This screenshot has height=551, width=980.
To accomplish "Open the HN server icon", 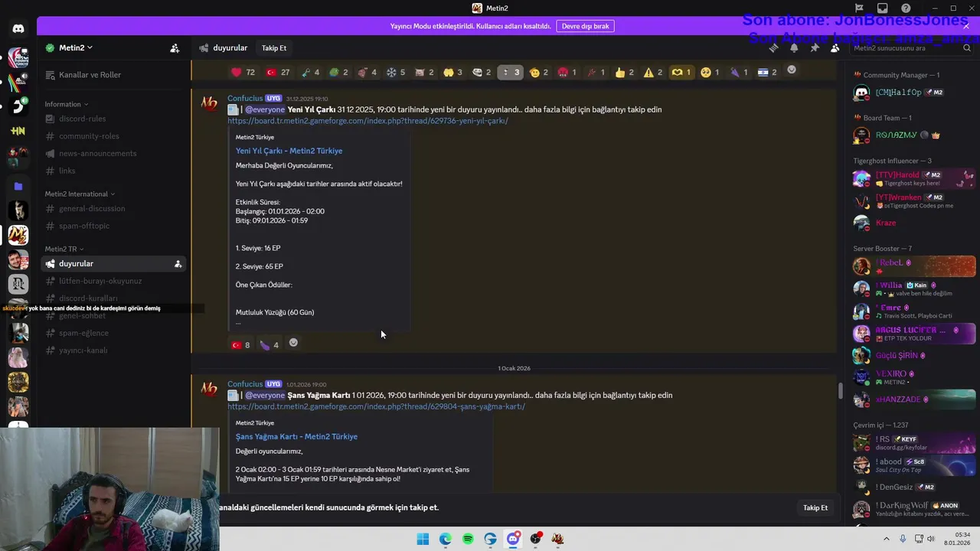I will [x=18, y=131].
